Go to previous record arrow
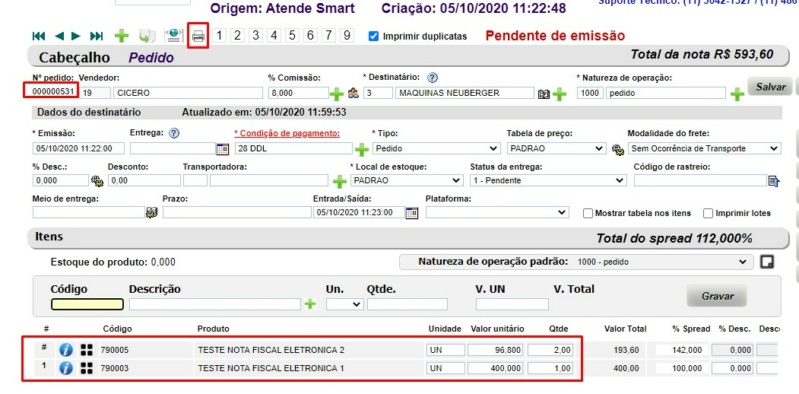The height and width of the screenshot is (394, 799). [60, 36]
